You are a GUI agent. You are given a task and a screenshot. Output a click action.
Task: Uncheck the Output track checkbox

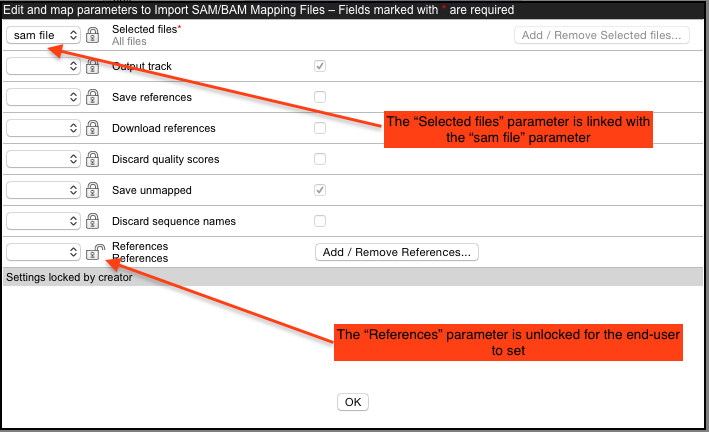[320, 66]
